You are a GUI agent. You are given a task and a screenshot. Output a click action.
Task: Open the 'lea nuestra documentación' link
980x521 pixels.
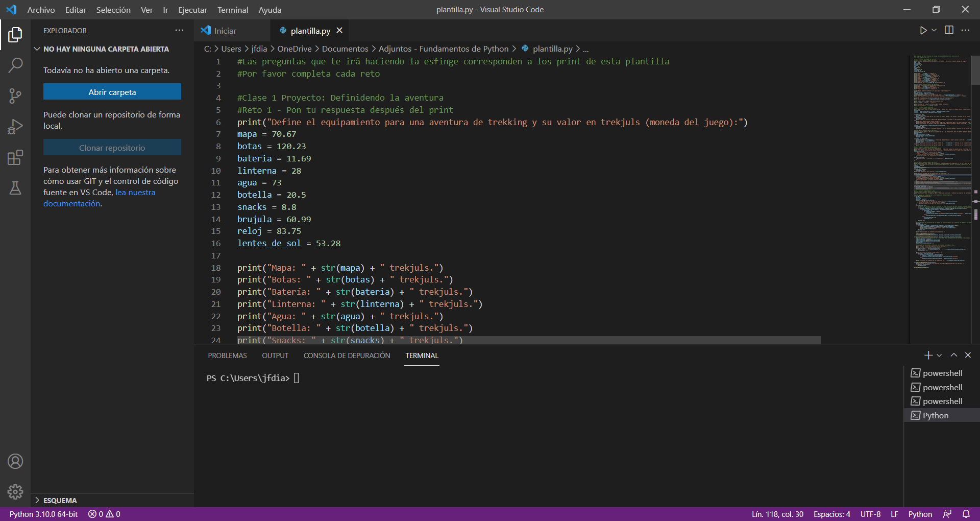[x=135, y=193]
